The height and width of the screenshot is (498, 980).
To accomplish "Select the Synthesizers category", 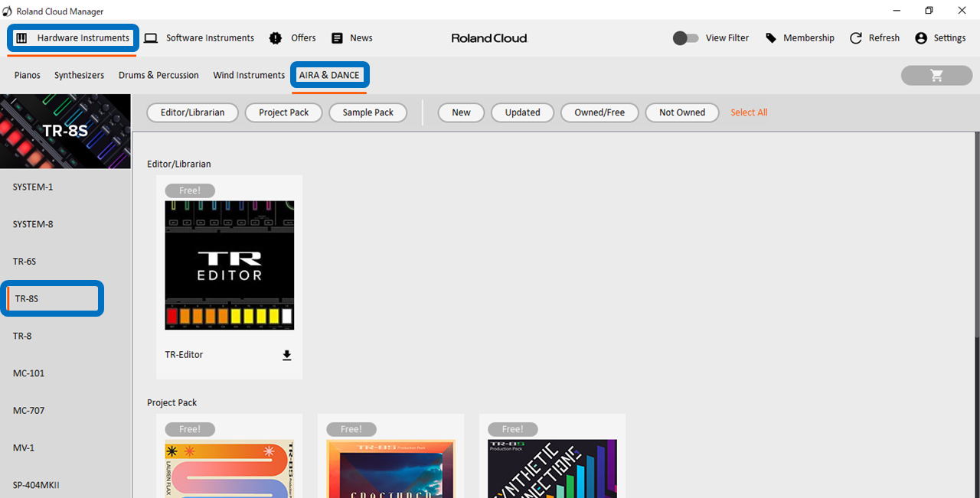I will coord(79,75).
